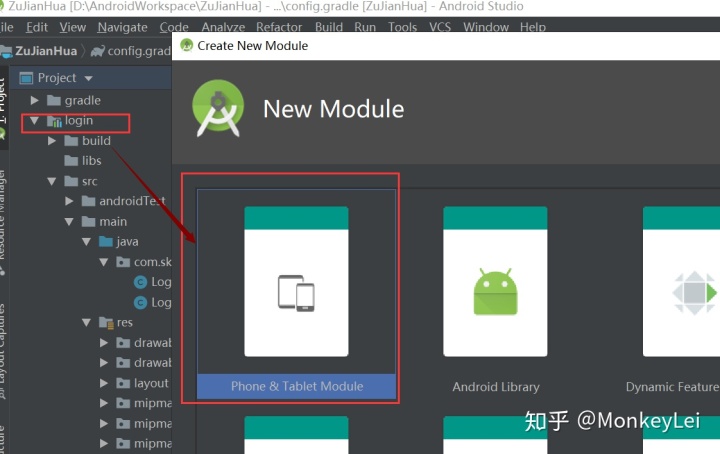Expand the androidTest folder arrow

pos(69,201)
